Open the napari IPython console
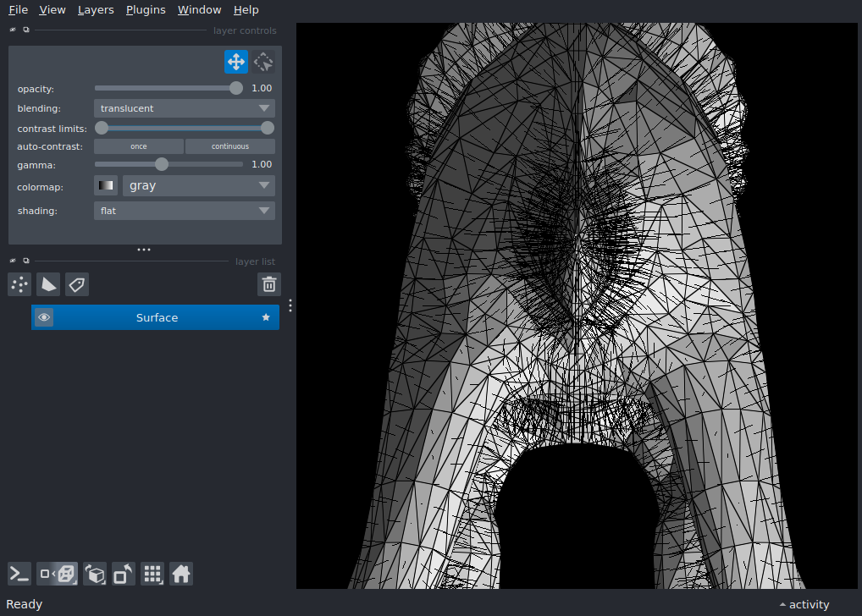The width and height of the screenshot is (862, 616). point(19,574)
